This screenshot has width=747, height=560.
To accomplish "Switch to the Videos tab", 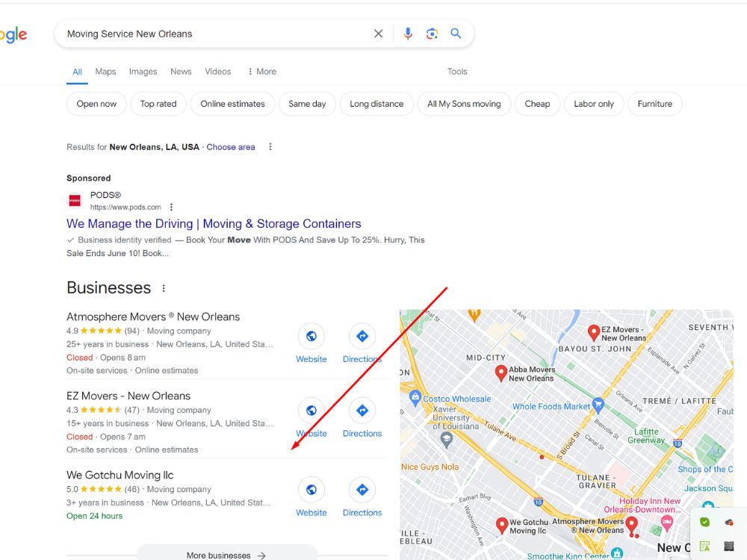I will 217,72.
